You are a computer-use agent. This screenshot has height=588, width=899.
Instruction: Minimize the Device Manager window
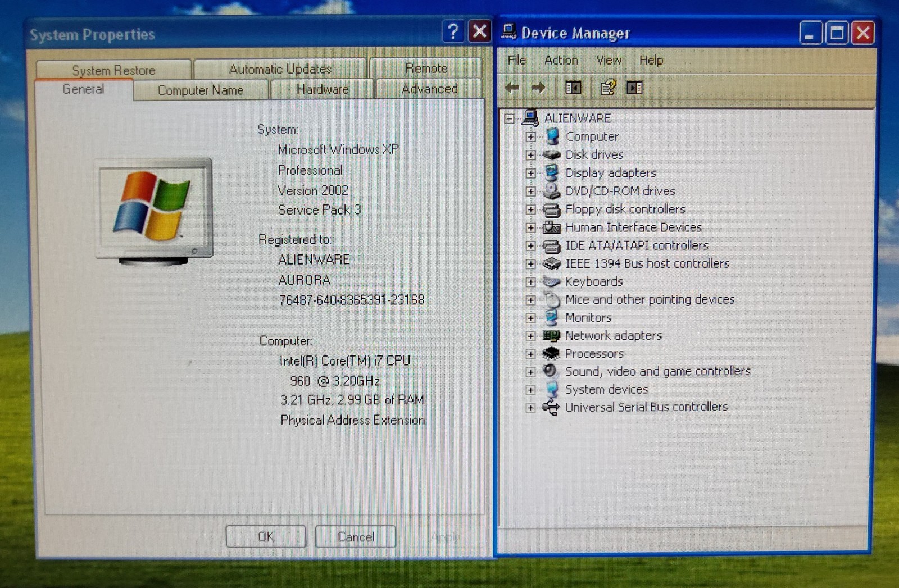(x=810, y=33)
